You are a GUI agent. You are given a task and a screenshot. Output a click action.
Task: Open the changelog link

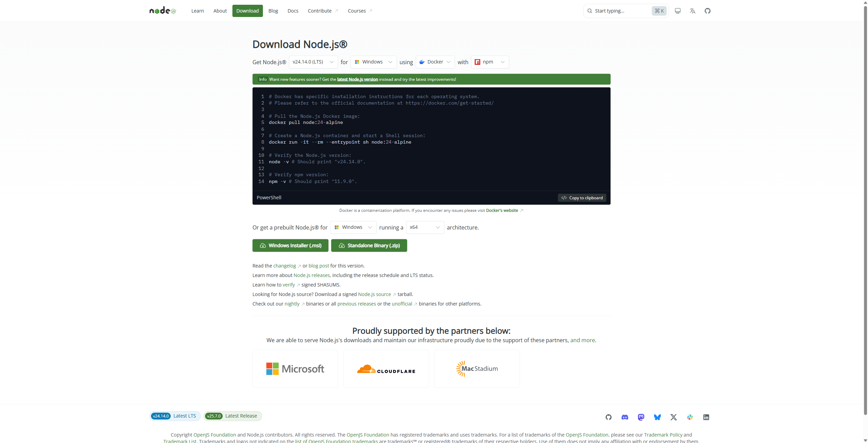click(285, 265)
